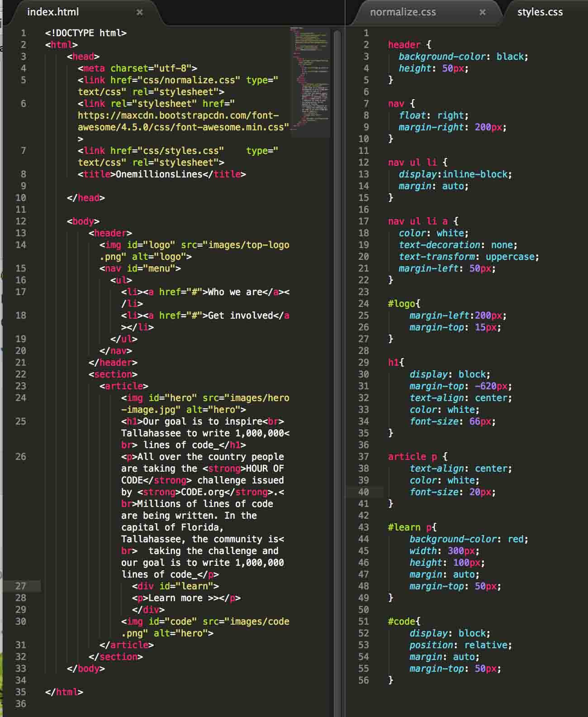
Task: Click the 'article p {' selector
Action: pyautogui.click(x=418, y=457)
